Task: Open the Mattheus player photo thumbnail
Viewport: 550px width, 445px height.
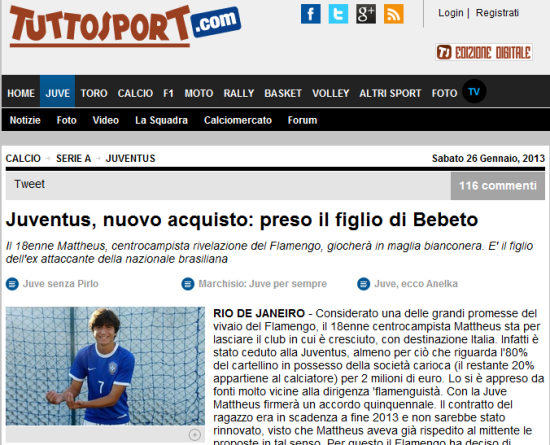Action: point(105,366)
